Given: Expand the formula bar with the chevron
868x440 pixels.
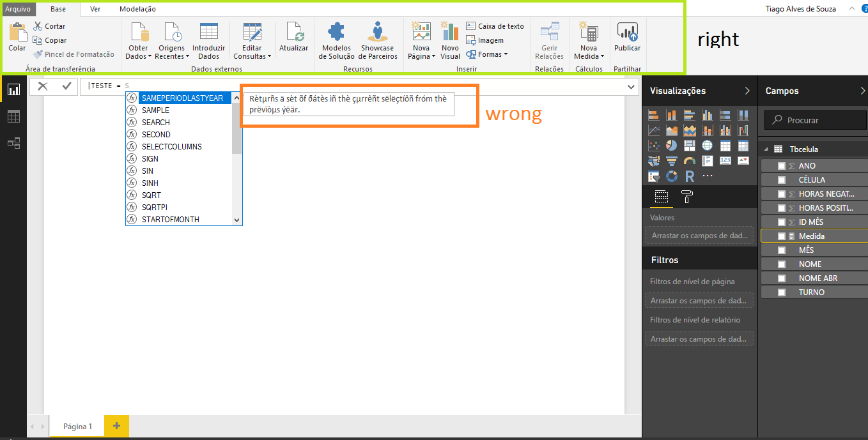Looking at the screenshot, I should click(632, 86).
